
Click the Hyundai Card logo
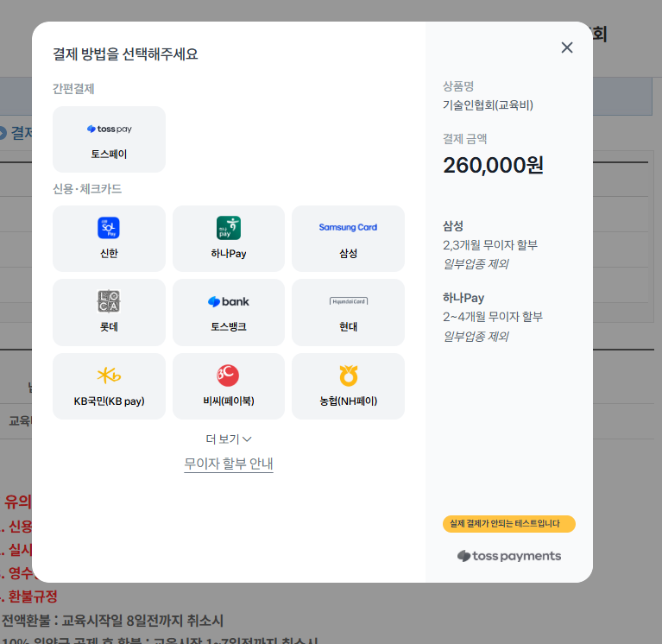point(349,301)
